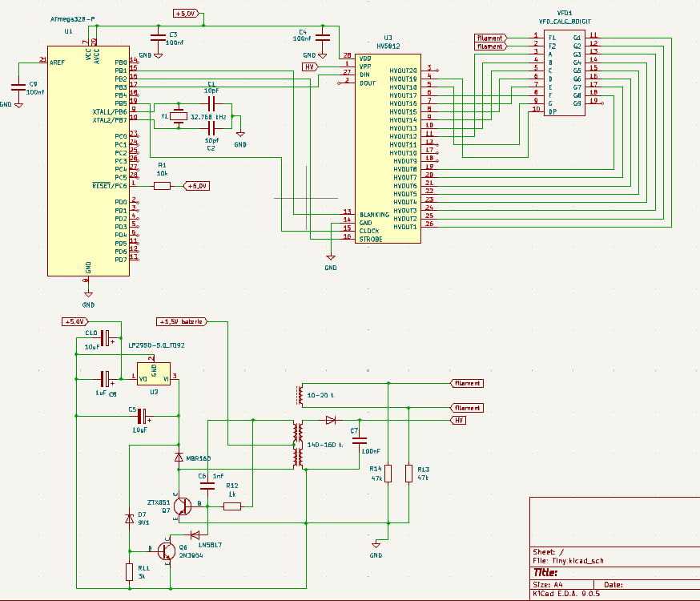
Task: Select capacitor C10 10uF symbol
Action: [105, 338]
